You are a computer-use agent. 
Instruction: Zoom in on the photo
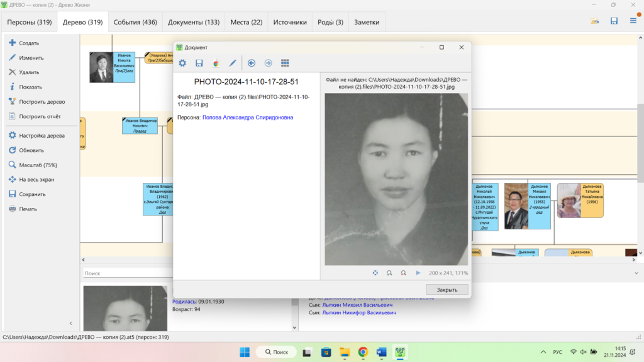pyautogui.click(x=389, y=273)
